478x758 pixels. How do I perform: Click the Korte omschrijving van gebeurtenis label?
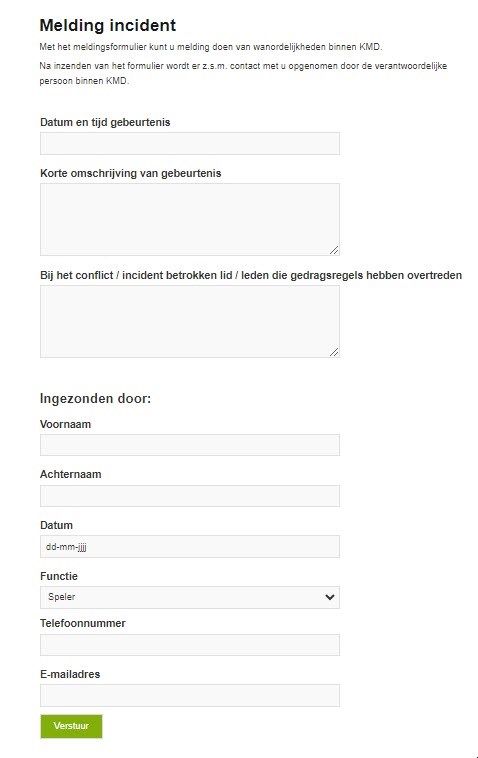pyautogui.click(x=130, y=173)
